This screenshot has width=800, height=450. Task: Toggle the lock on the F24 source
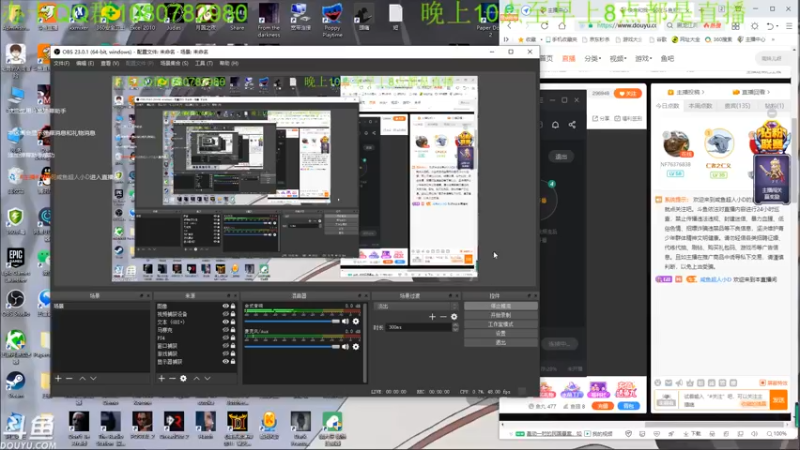click(233, 338)
